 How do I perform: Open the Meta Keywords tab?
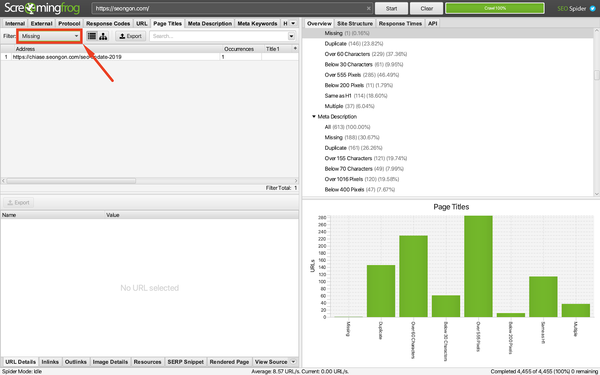click(x=257, y=23)
